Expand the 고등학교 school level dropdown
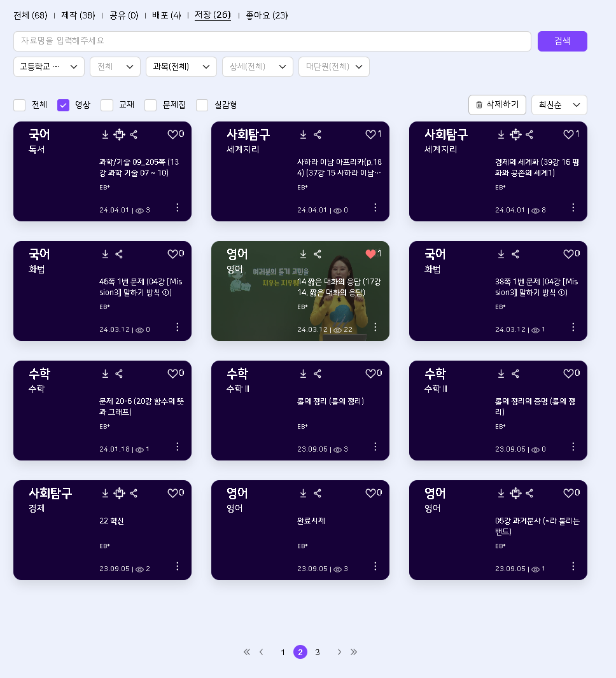616x678 pixels. pos(49,67)
